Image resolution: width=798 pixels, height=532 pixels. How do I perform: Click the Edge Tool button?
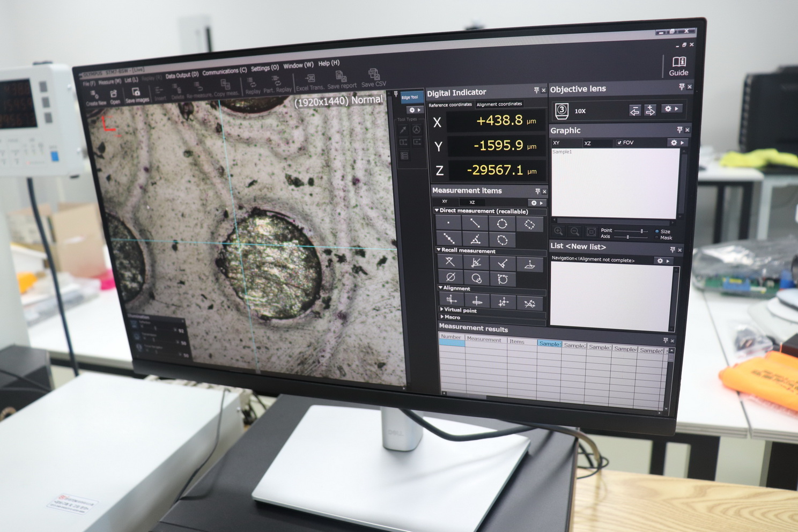(410, 97)
